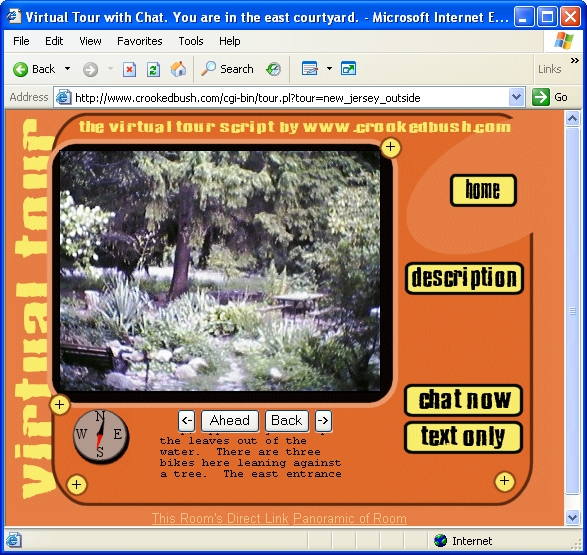
Task: Follow the Panoramic of Room link
Action: point(350,519)
